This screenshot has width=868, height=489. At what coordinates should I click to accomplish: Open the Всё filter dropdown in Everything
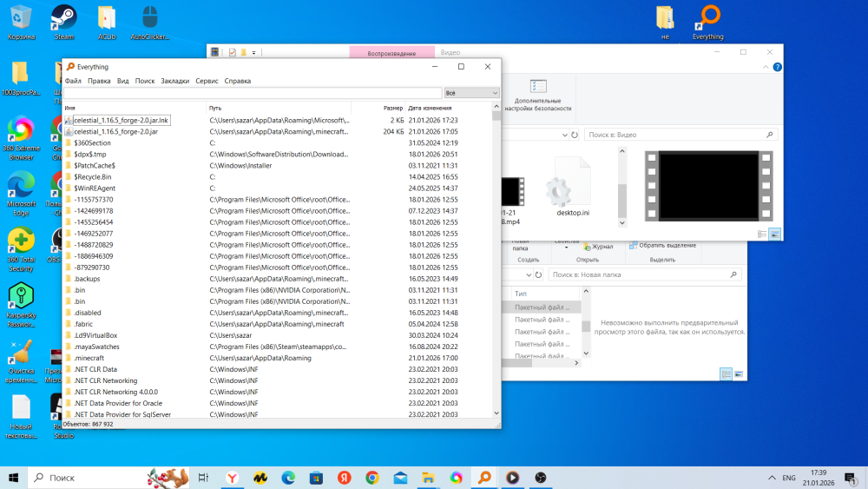click(471, 93)
